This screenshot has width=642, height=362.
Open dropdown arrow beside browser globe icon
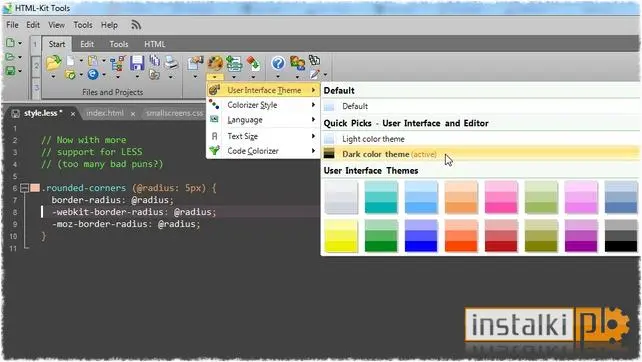coord(104,75)
